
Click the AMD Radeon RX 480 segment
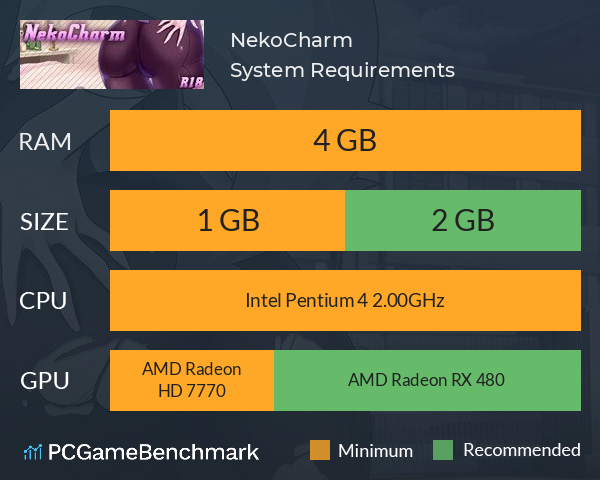[x=427, y=380]
